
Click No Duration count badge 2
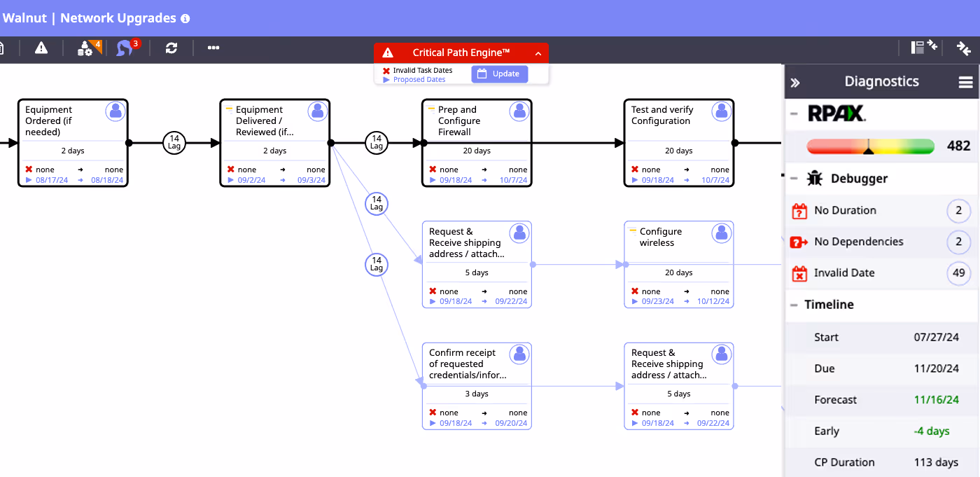point(958,211)
